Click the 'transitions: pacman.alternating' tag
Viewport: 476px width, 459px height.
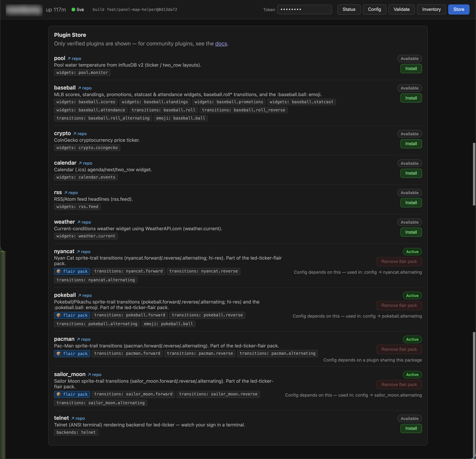pyautogui.click(x=277, y=354)
